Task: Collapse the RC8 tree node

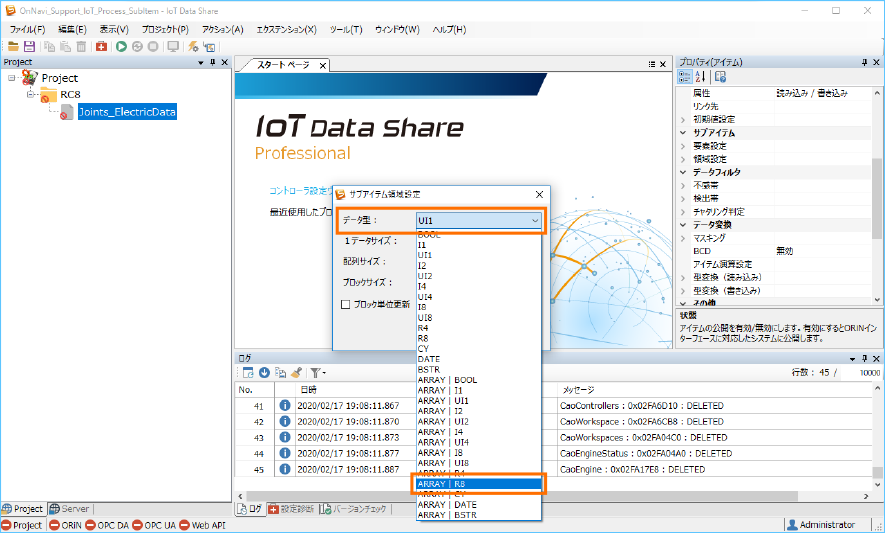Action: click(x=31, y=95)
